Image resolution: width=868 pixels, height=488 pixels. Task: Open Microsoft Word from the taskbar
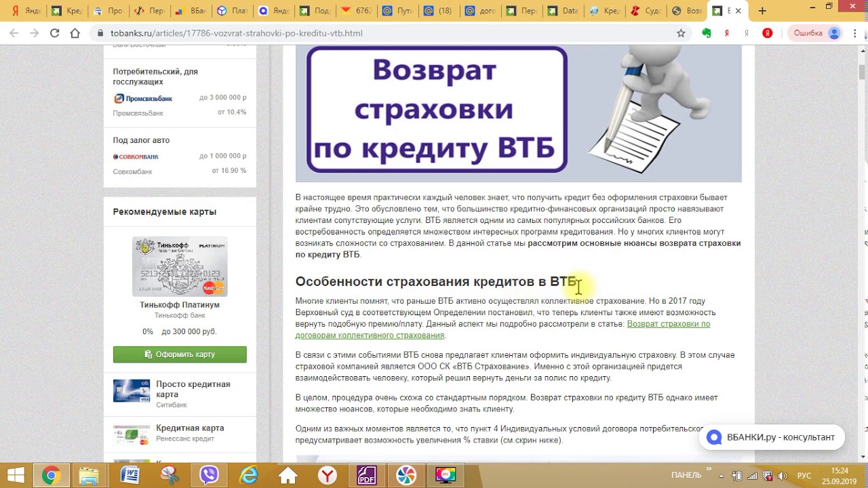click(130, 475)
